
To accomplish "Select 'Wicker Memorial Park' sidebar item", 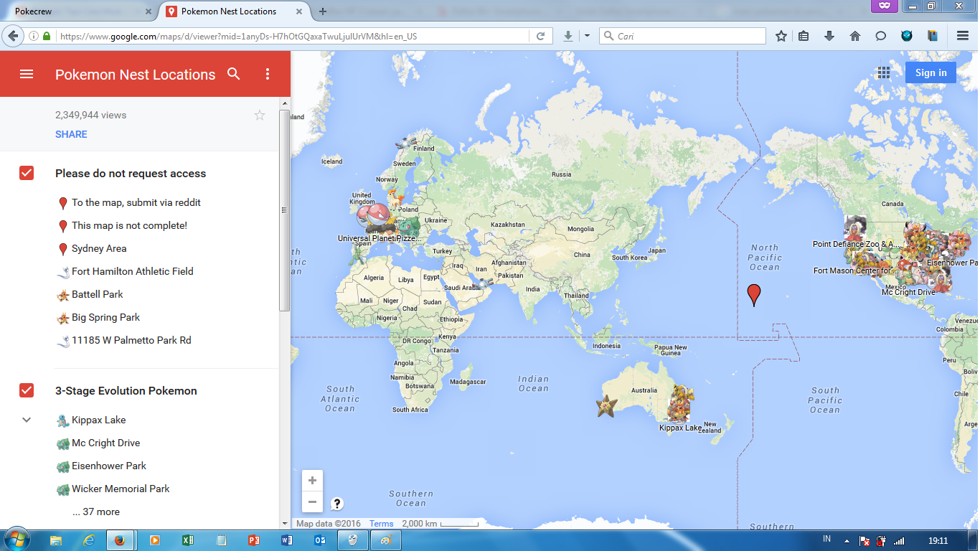I will point(121,489).
